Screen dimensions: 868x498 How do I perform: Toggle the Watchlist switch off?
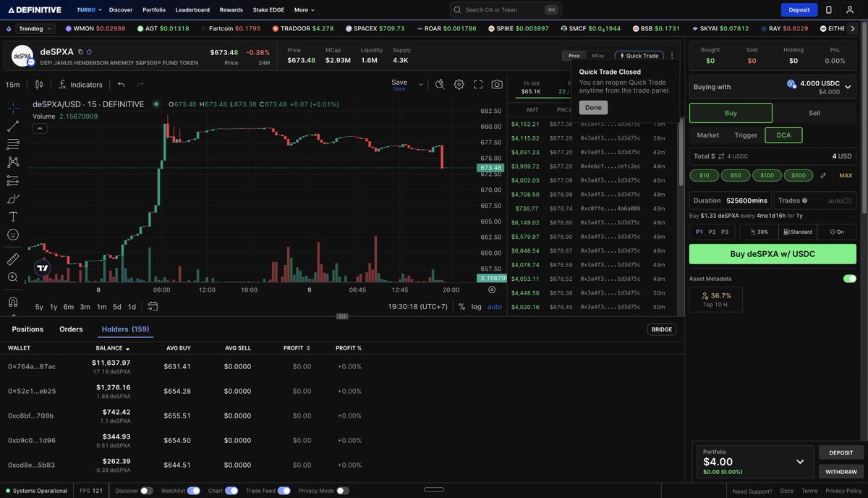pyautogui.click(x=194, y=491)
